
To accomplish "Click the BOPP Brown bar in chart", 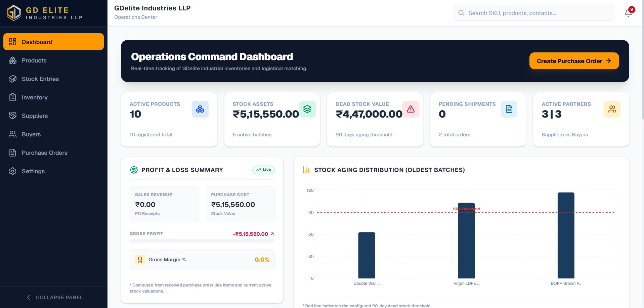I will (566, 235).
